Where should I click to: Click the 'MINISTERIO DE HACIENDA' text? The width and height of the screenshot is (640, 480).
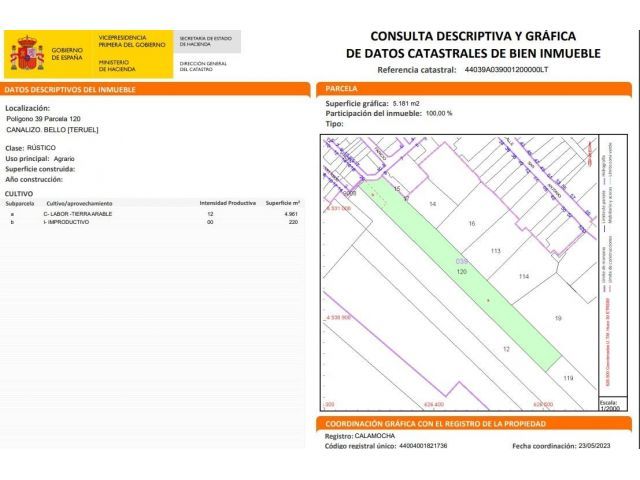(117, 66)
